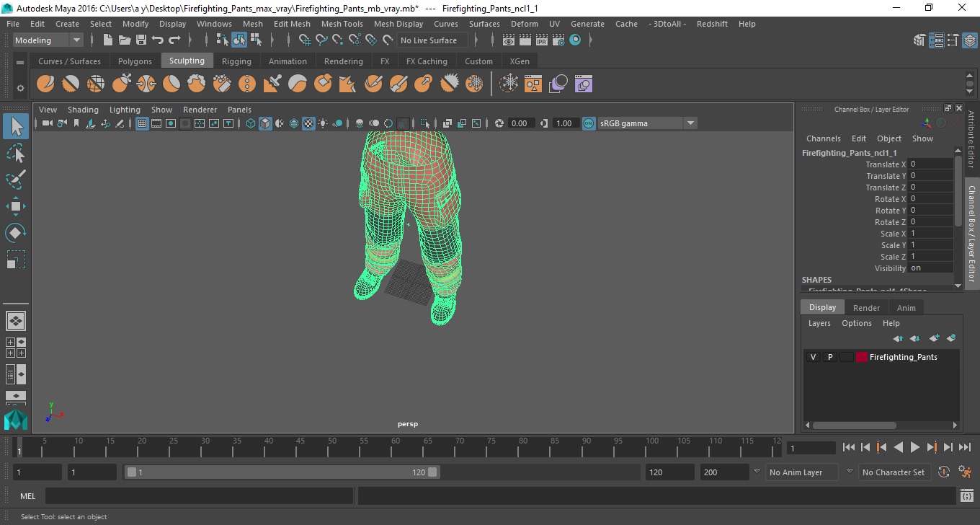Create a new scene file
The height and width of the screenshot is (525, 980).
click(108, 40)
